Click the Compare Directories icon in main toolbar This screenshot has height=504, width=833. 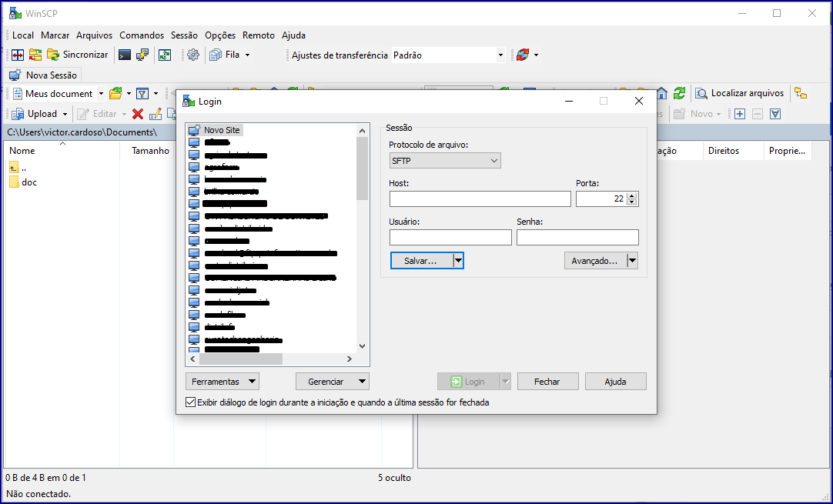(18, 55)
